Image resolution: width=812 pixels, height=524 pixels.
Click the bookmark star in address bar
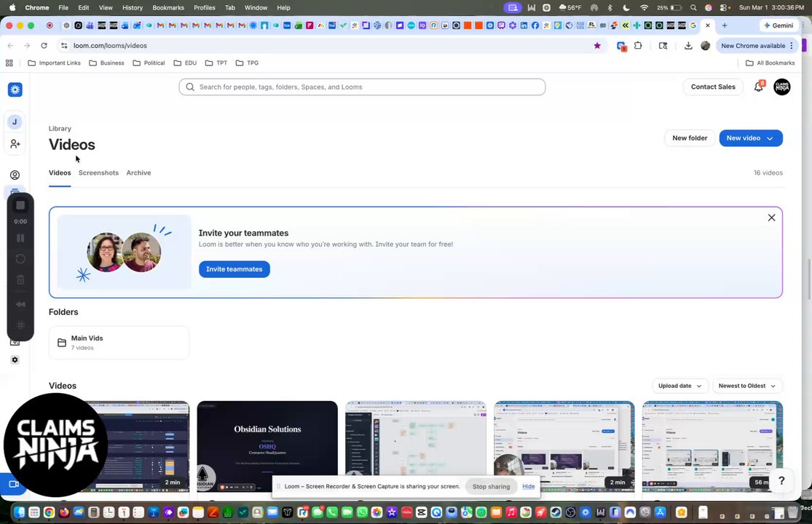[597, 46]
